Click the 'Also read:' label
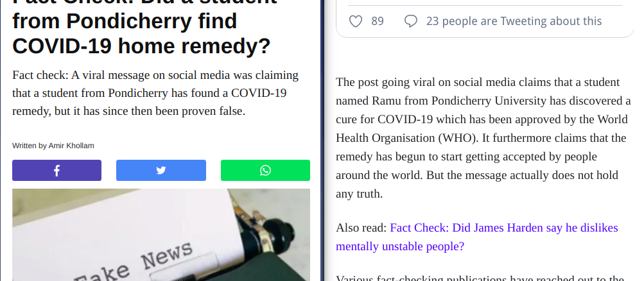This screenshot has width=644, height=281. click(x=361, y=228)
